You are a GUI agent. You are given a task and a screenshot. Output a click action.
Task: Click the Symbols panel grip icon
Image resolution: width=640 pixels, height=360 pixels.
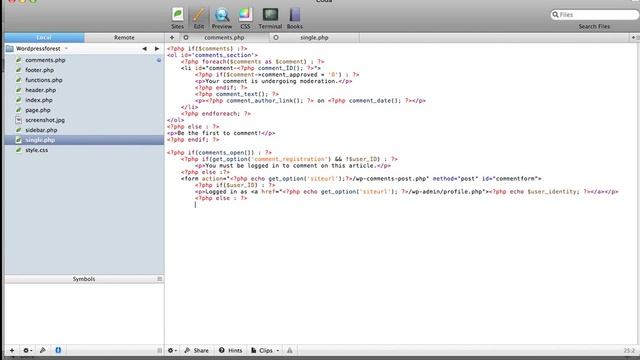pyautogui.click(x=160, y=279)
